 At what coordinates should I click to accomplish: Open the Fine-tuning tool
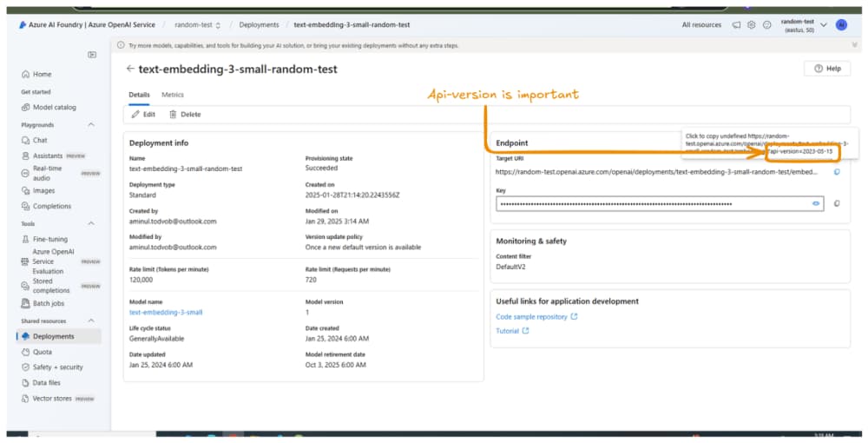tap(44, 239)
